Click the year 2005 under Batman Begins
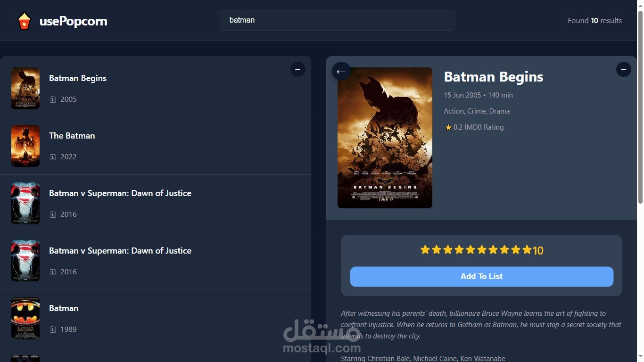This screenshot has width=644, height=362. coord(68,99)
